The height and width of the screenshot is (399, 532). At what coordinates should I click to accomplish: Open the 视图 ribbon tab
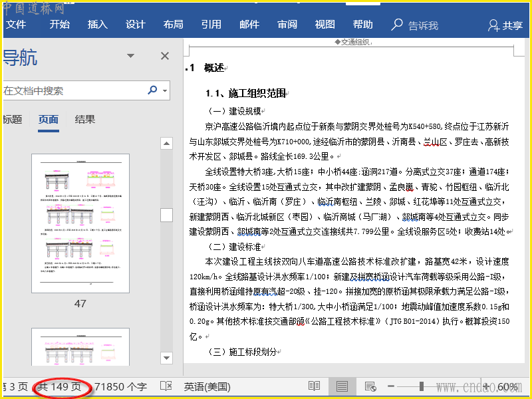[325, 25]
